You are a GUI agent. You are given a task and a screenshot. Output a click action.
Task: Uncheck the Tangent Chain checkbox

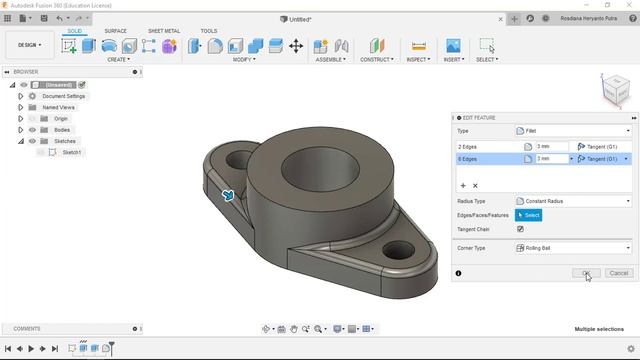click(520, 229)
